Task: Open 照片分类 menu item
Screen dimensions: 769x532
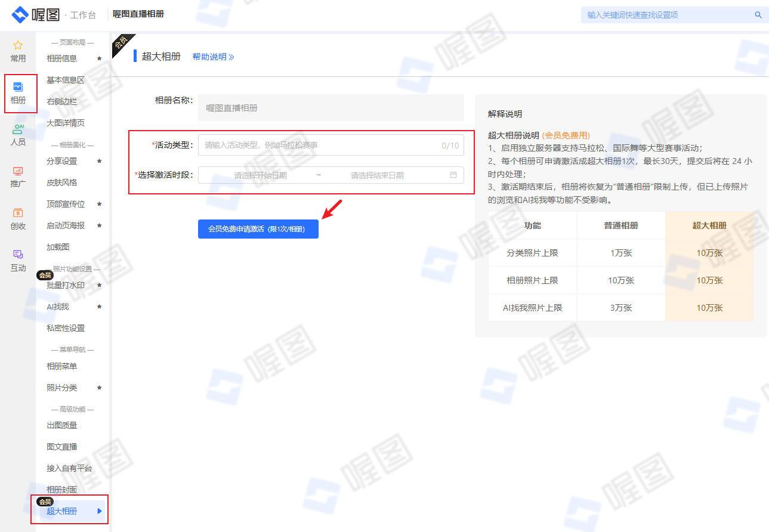Action: [x=62, y=388]
